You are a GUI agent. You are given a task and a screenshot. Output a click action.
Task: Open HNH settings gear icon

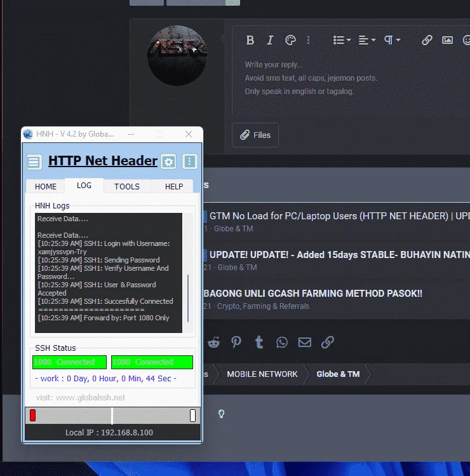(x=168, y=161)
